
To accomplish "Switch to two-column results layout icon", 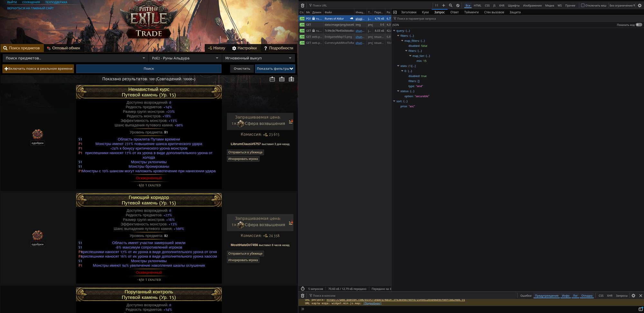I will (x=291, y=79).
